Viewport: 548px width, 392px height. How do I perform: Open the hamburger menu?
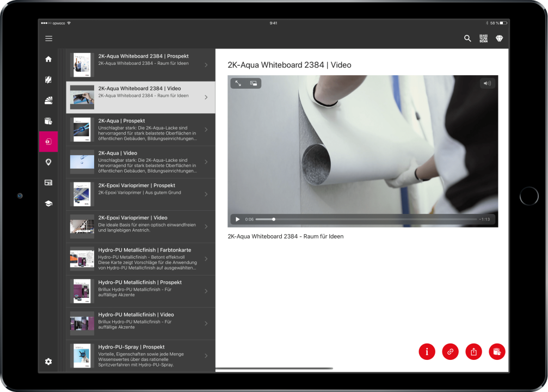point(48,39)
